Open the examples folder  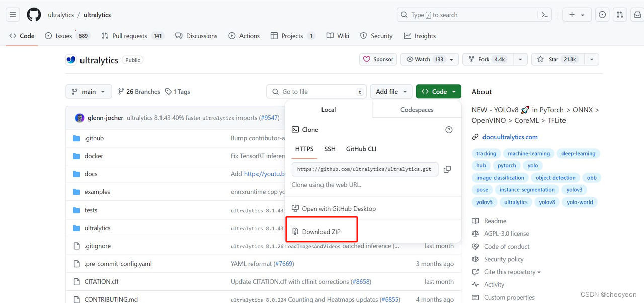pos(97,192)
